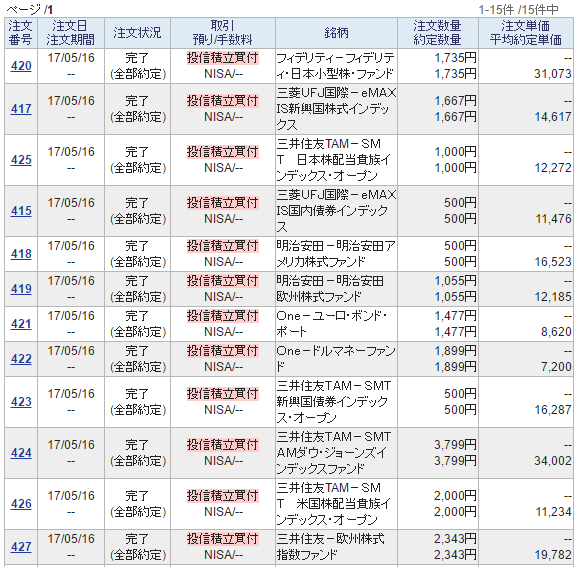Select fund name 明治安田アメリカ株式ファンド
This screenshot has height=567, width=579.
pyautogui.click(x=336, y=254)
